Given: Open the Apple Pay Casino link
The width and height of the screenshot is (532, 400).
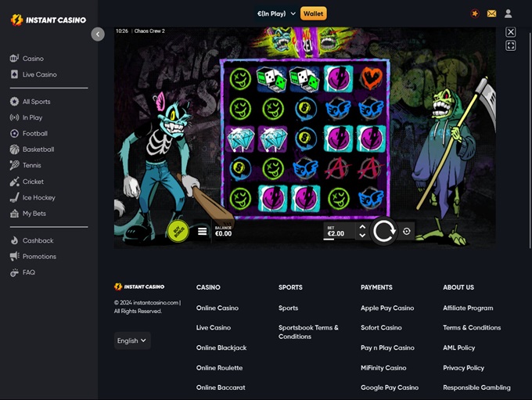Looking at the screenshot, I should pyautogui.click(x=387, y=308).
